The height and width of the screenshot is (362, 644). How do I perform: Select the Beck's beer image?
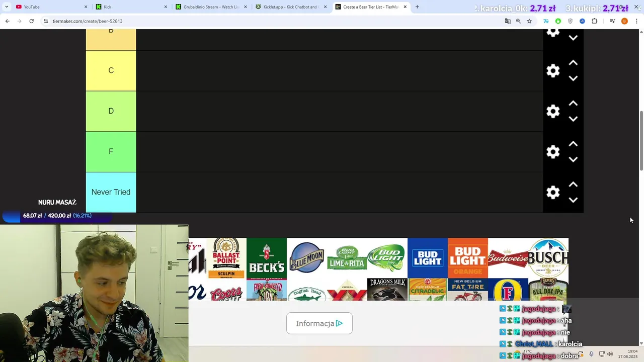point(267,258)
